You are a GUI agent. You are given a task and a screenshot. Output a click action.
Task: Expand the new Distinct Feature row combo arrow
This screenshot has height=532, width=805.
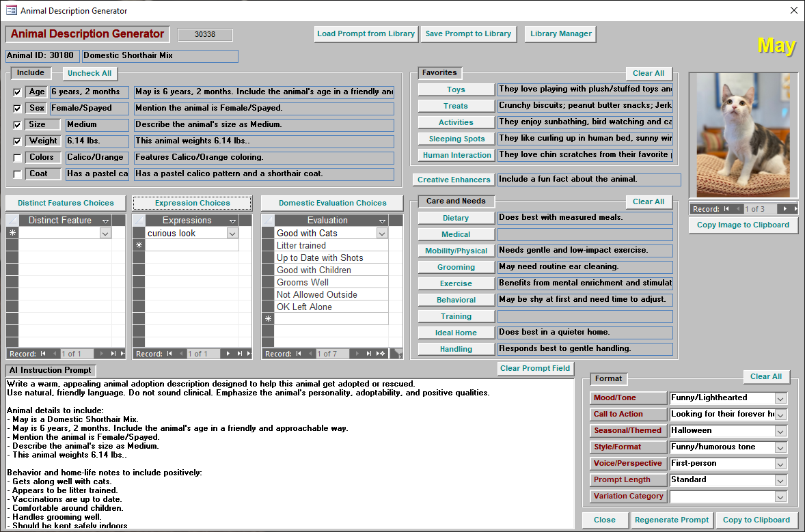point(105,234)
